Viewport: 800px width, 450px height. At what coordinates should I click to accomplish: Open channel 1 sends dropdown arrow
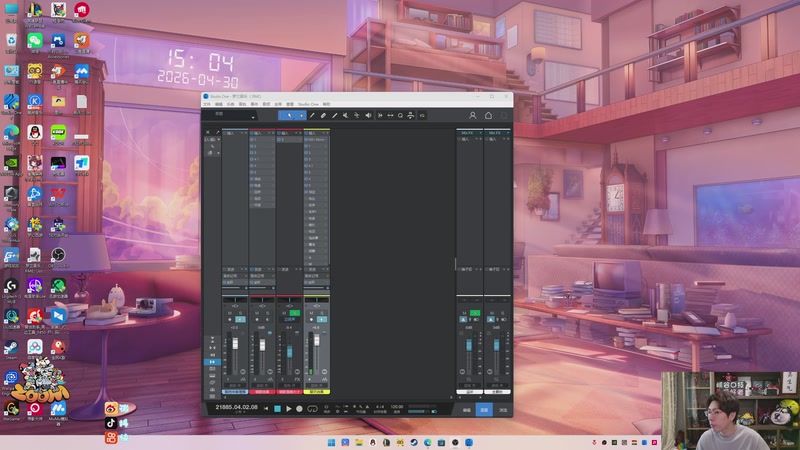click(242, 269)
